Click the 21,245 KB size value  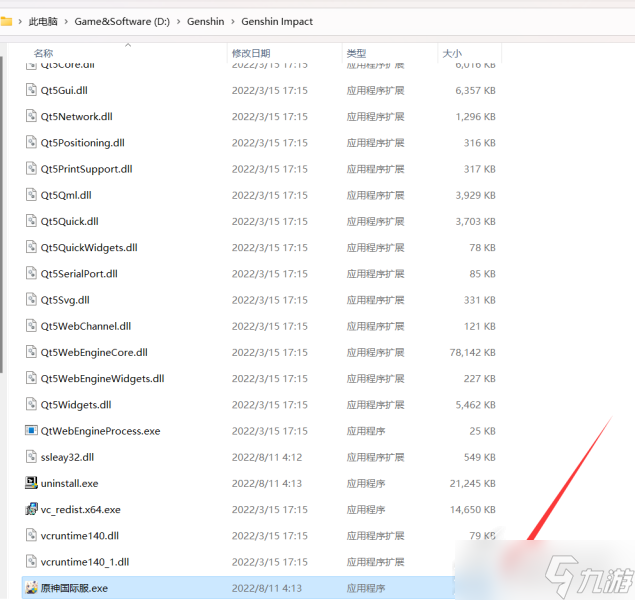click(x=473, y=483)
